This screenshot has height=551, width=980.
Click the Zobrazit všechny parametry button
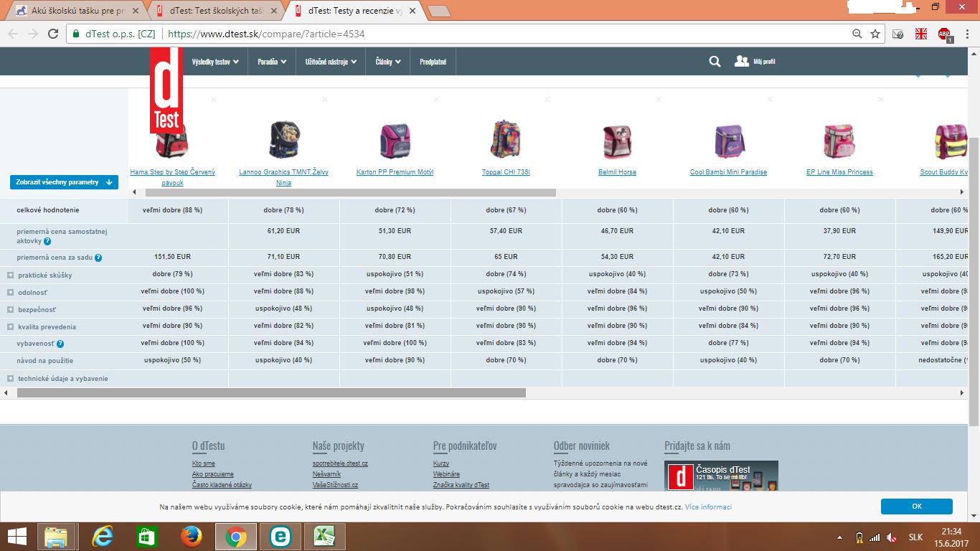[x=64, y=182]
